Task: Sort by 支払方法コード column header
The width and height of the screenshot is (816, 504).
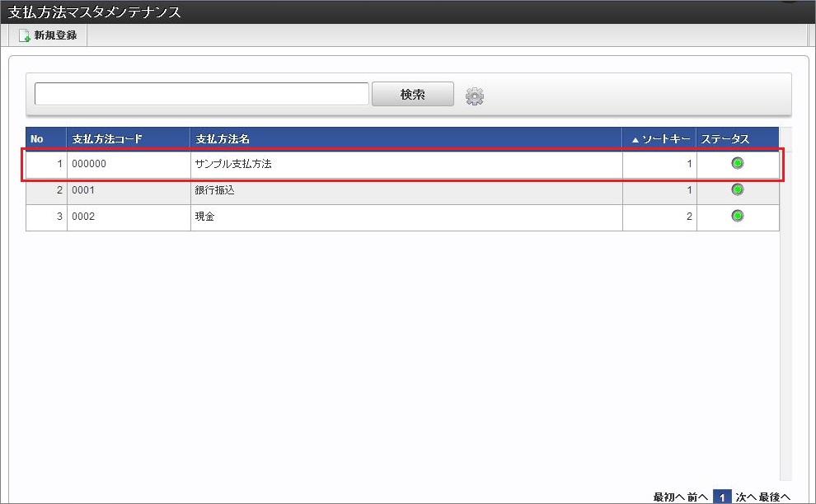Action: click(x=129, y=139)
